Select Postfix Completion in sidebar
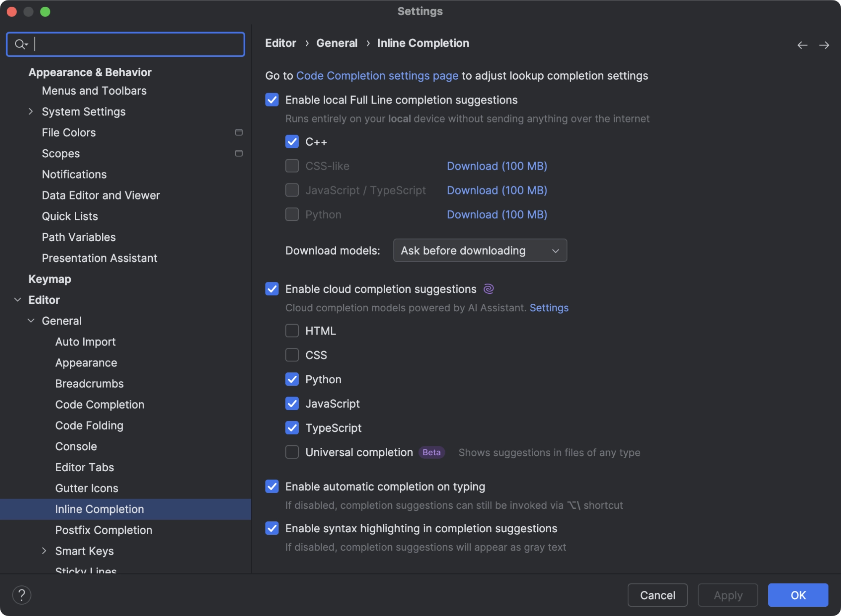 (104, 529)
